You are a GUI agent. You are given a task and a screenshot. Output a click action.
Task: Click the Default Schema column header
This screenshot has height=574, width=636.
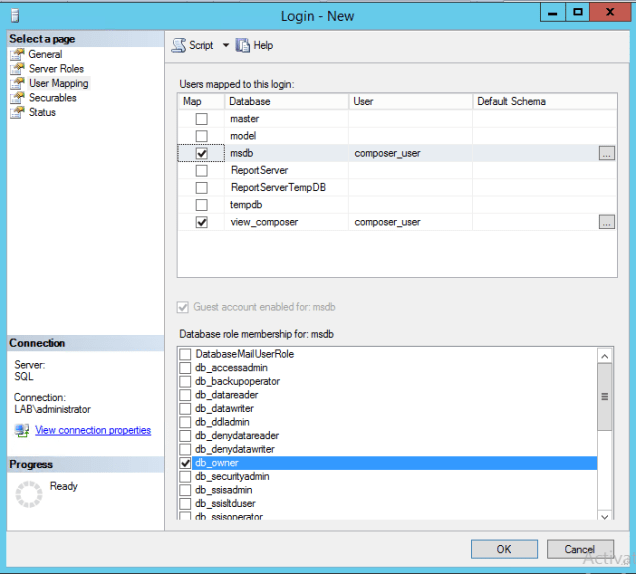pos(545,101)
